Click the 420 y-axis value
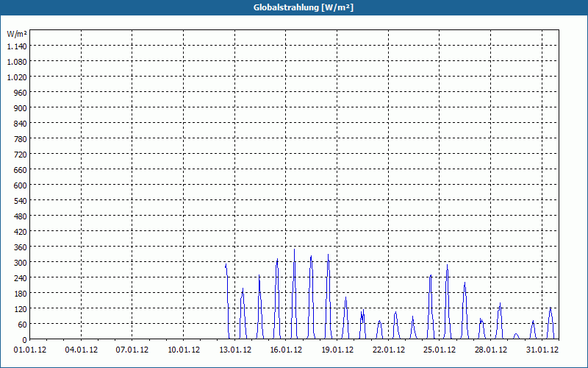Viewport: 588px width, 368px height. pyautogui.click(x=21, y=232)
